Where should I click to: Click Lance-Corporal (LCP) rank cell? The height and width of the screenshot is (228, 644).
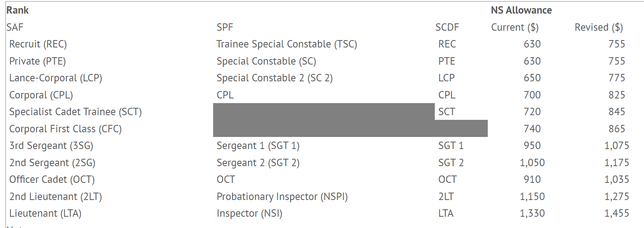pyautogui.click(x=56, y=78)
